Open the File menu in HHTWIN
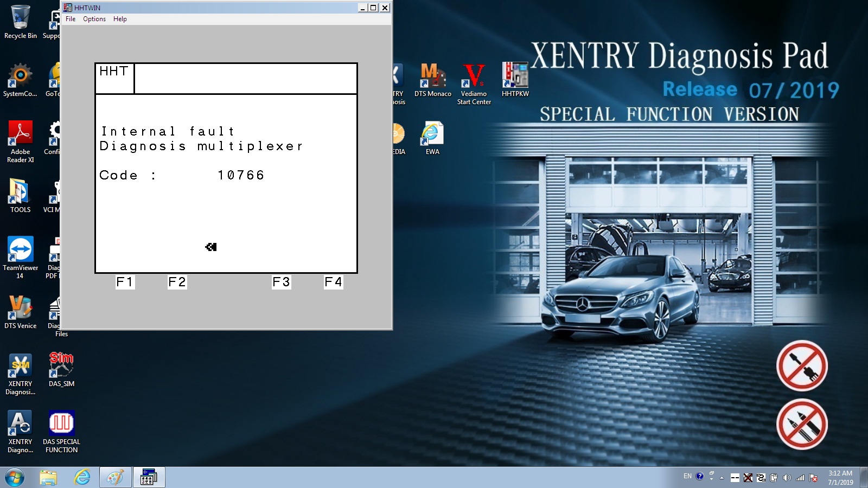868x488 pixels. click(71, 19)
